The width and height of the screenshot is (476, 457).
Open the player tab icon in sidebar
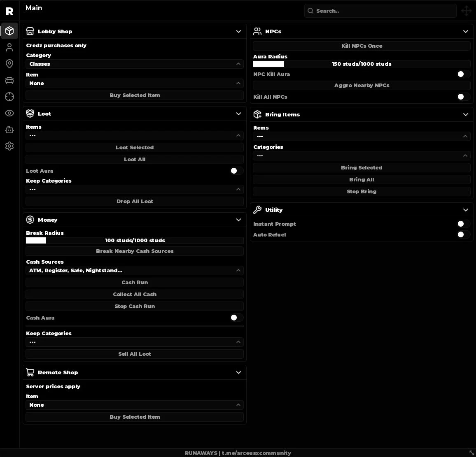(x=9, y=47)
